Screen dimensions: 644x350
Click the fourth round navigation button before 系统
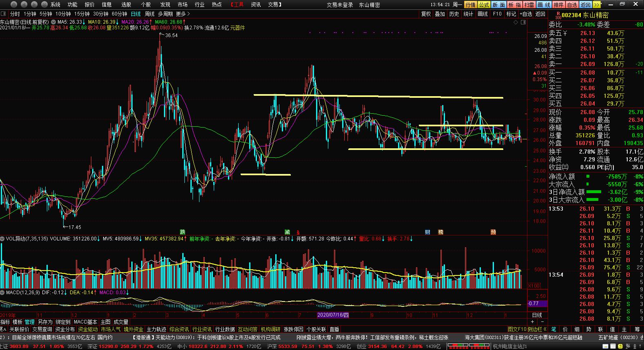coord(44,4)
